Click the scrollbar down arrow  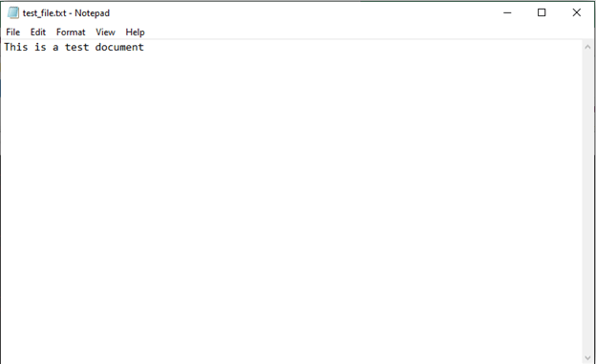click(x=587, y=358)
